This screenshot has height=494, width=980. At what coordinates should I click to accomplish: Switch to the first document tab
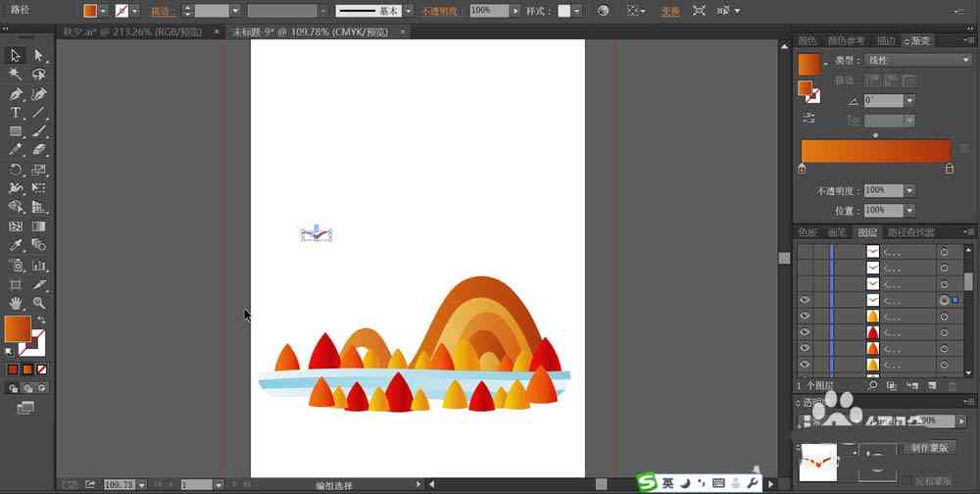click(132, 32)
